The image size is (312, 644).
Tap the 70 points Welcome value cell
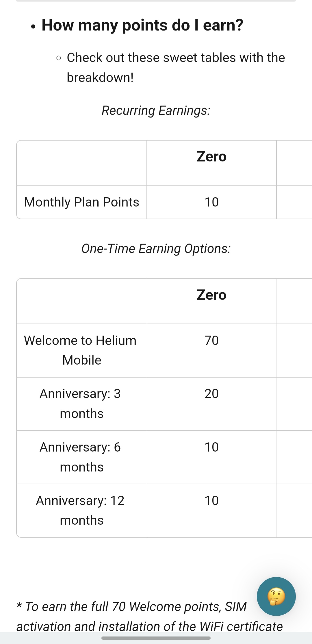click(211, 341)
